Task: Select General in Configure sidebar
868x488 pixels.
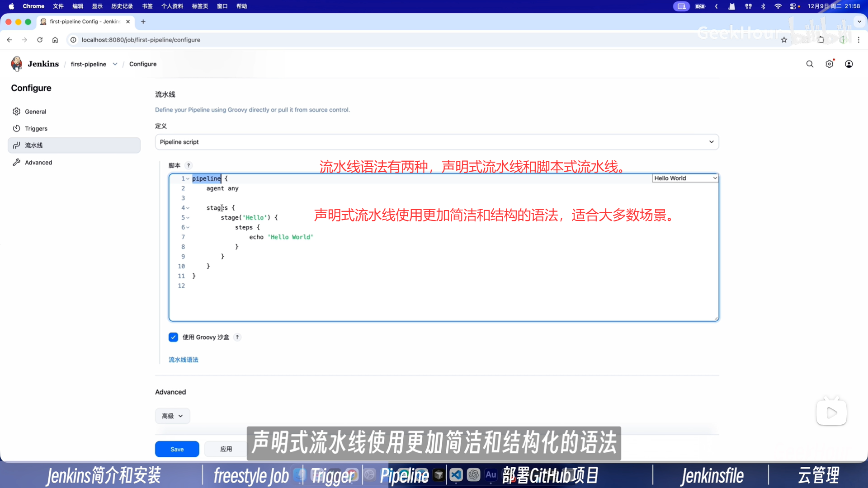Action: pyautogui.click(x=35, y=112)
